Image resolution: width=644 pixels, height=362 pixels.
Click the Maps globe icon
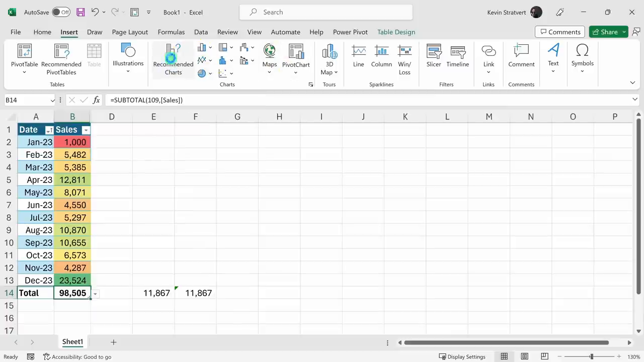pos(270,50)
